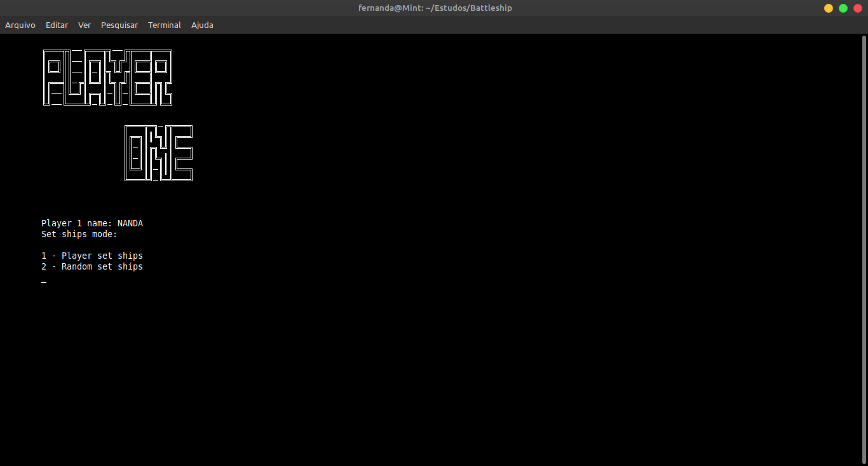The height and width of the screenshot is (466, 868).
Task: Click the red close circle icon
Action: click(x=857, y=8)
